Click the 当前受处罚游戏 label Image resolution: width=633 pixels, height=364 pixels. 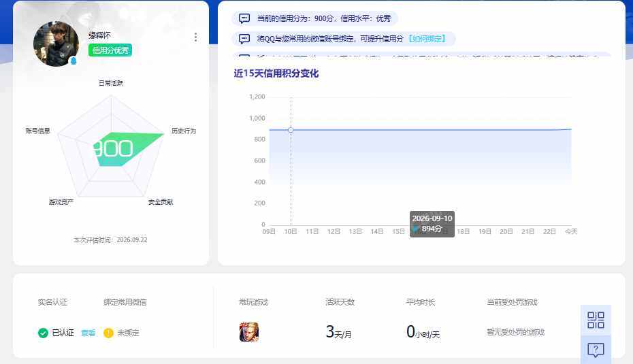tap(512, 302)
